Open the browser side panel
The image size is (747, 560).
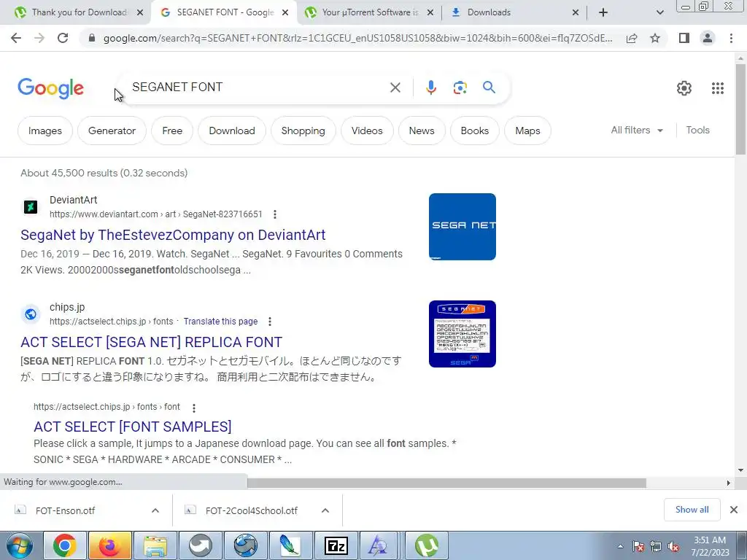click(x=684, y=38)
